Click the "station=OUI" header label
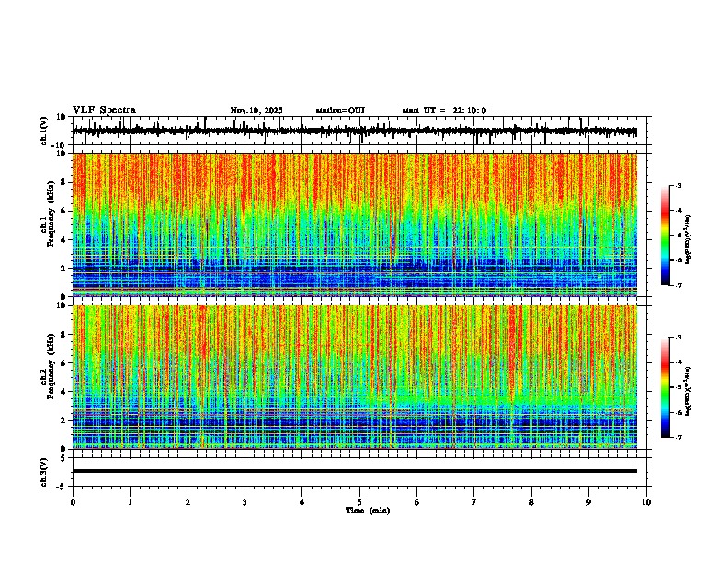 point(340,110)
